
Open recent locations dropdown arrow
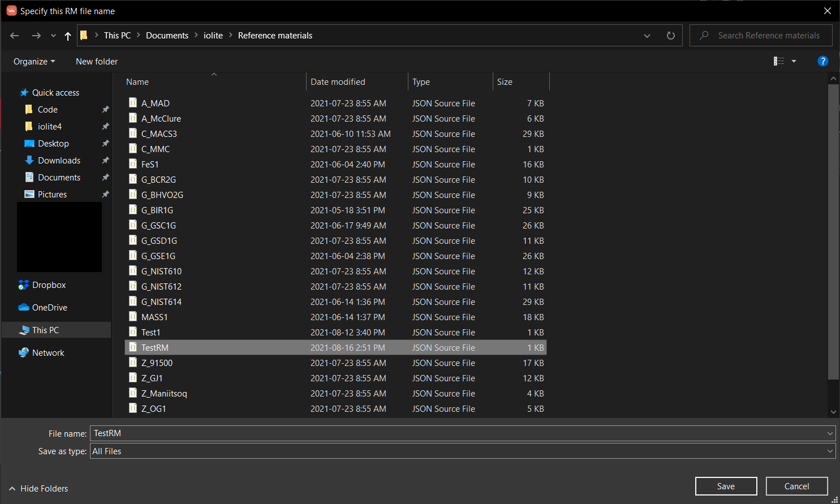coord(53,36)
